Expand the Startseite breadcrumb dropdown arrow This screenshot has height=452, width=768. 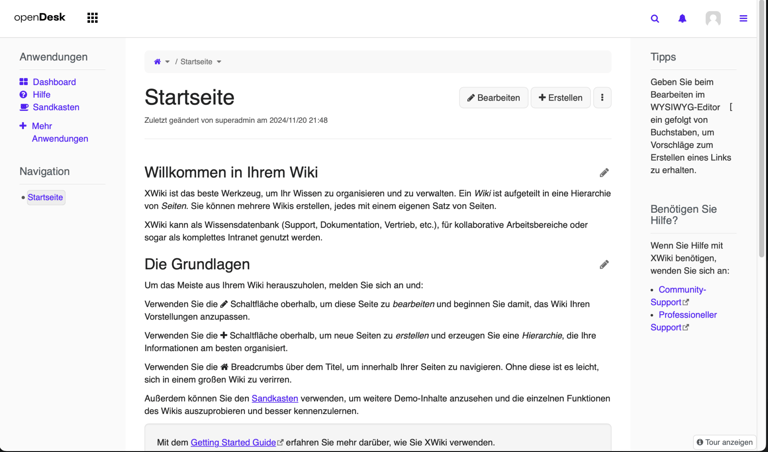219,62
